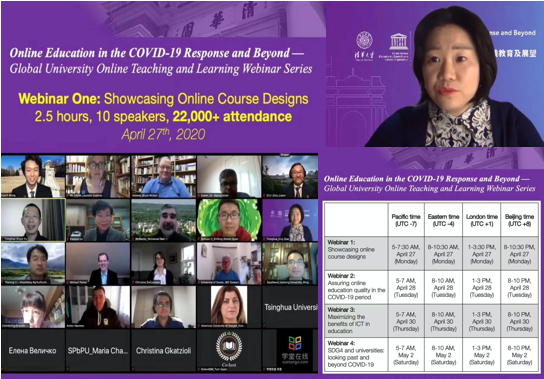Click the large speaker video at top right
Screen dimensions: 544x379
coord(435,74)
